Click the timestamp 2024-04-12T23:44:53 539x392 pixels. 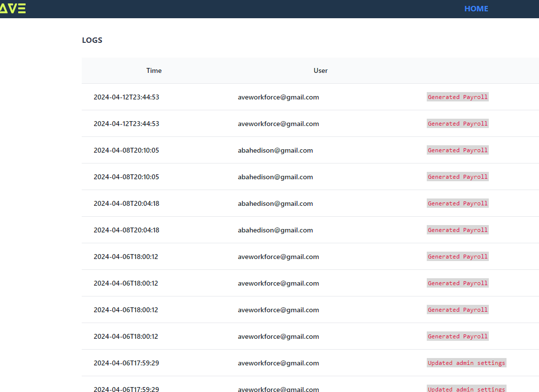(126, 97)
